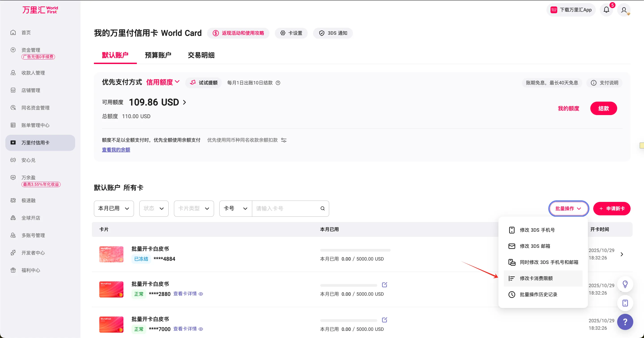
Task: Click the user avatar icon top right
Action: point(624,10)
